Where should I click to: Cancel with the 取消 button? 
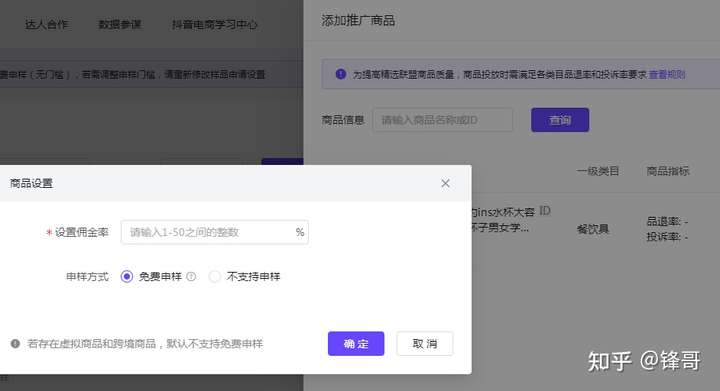[x=425, y=343]
